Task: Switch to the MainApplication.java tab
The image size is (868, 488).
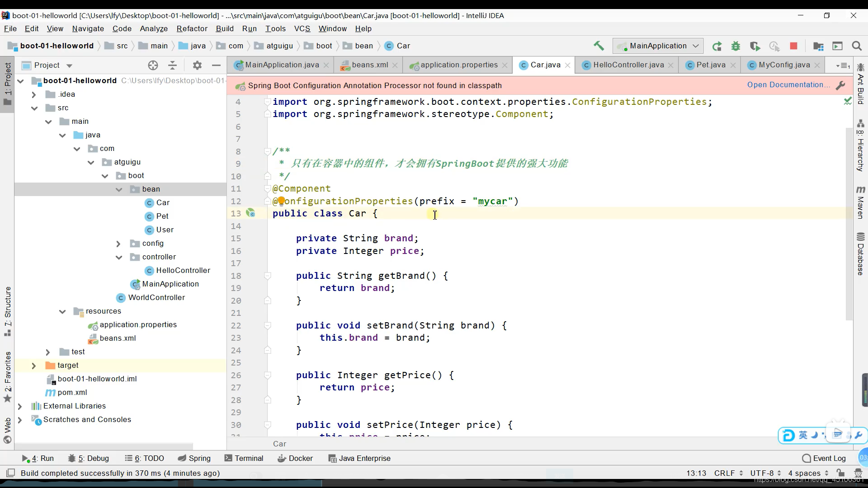Action: pos(282,65)
